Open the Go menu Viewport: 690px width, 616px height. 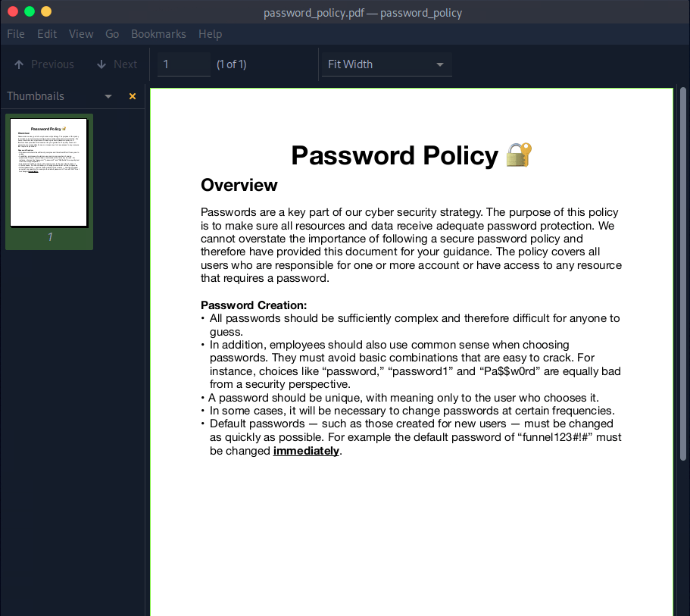pyautogui.click(x=112, y=34)
